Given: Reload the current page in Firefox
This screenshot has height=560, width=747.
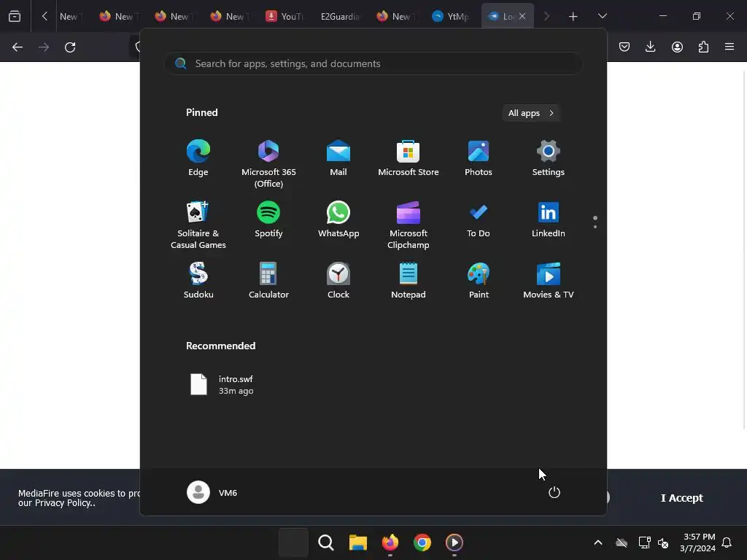Looking at the screenshot, I should (70, 47).
